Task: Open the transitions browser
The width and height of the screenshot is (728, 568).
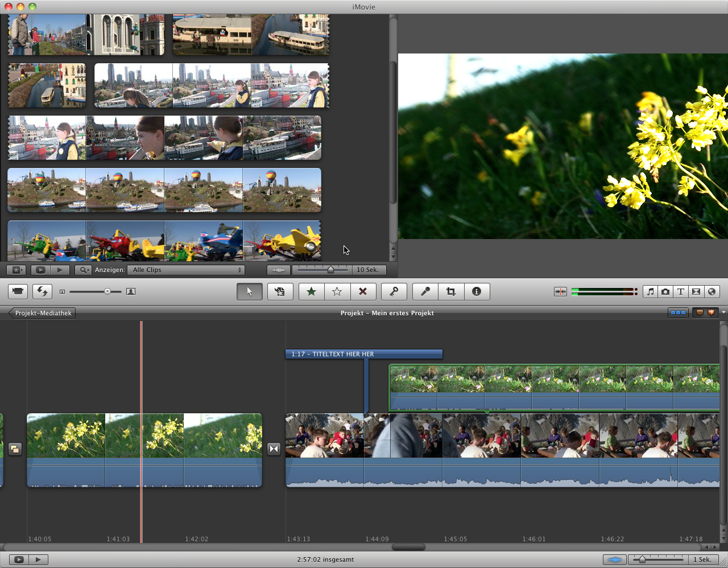Action: tap(696, 291)
